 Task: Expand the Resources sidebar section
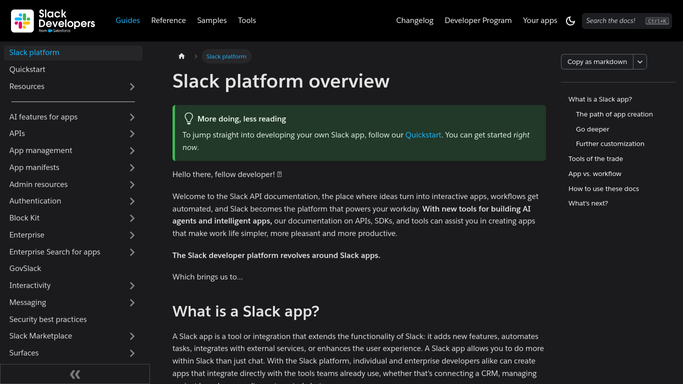pos(132,87)
